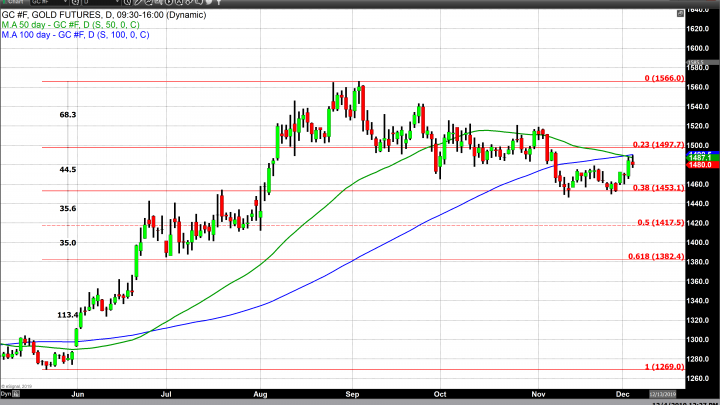Select the 0.618 (1382.4) Fibonacci label
Screen dimensions: 720x405
658,257
